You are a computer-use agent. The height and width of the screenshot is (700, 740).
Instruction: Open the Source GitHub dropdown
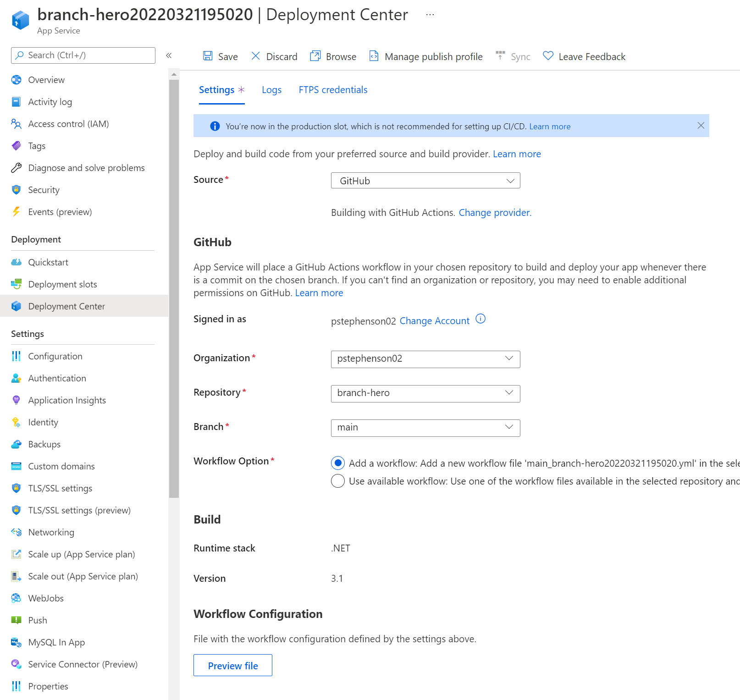point(425,181)
